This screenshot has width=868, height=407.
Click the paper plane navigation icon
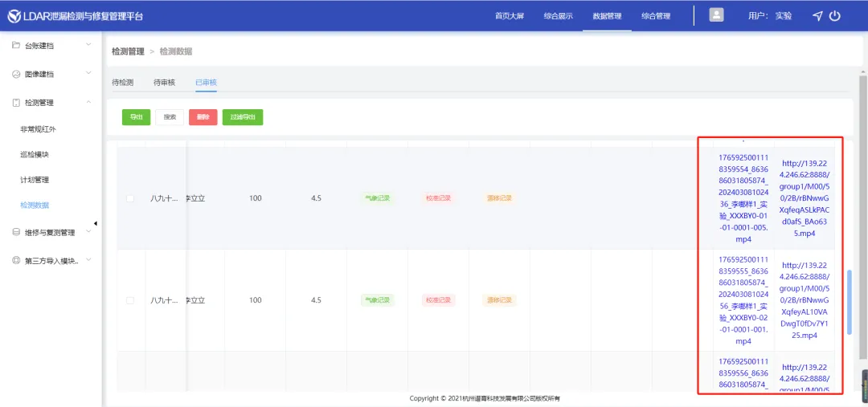tap(817, 16)
